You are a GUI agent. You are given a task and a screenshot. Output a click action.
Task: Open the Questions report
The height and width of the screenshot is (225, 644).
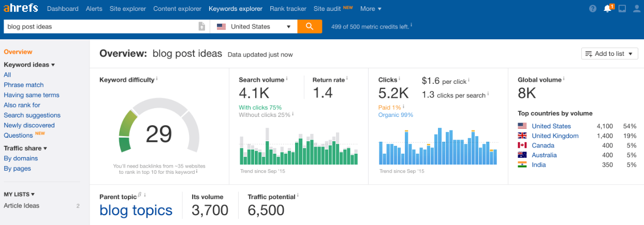coord(19,135)
